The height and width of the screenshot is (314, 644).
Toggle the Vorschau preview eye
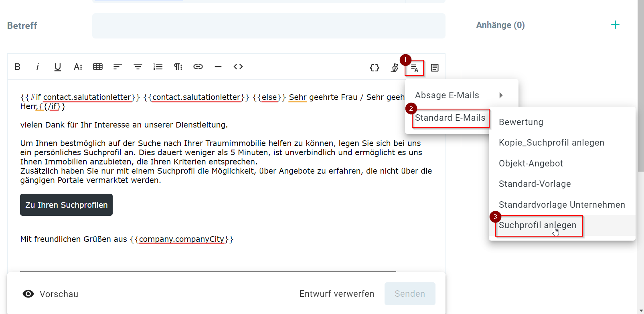click(28, 294)
